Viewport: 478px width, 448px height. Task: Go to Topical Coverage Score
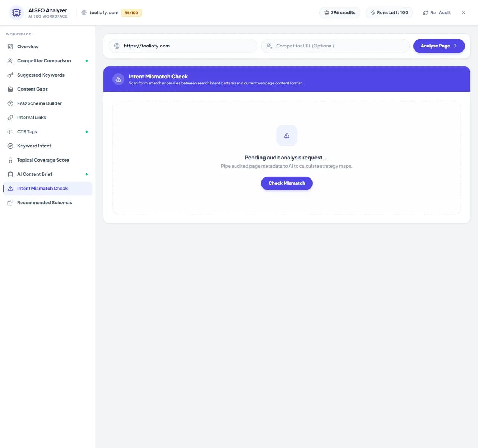[47, 160]
